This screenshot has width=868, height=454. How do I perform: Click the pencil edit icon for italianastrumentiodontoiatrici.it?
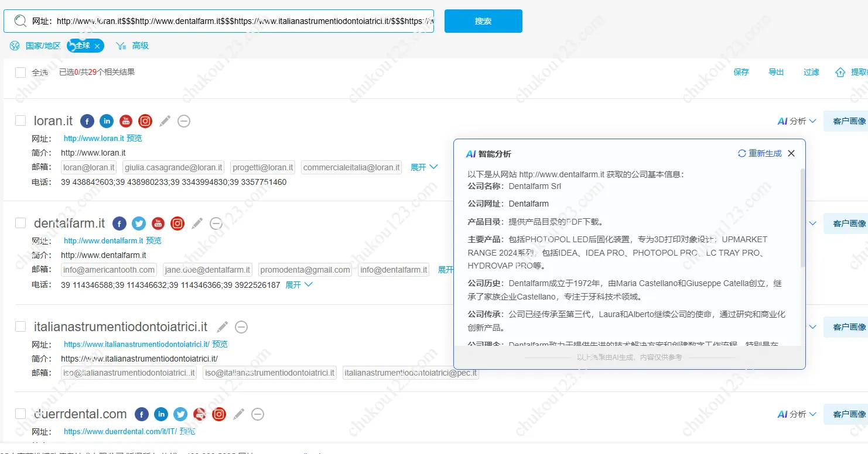click(x=223, y=327)
